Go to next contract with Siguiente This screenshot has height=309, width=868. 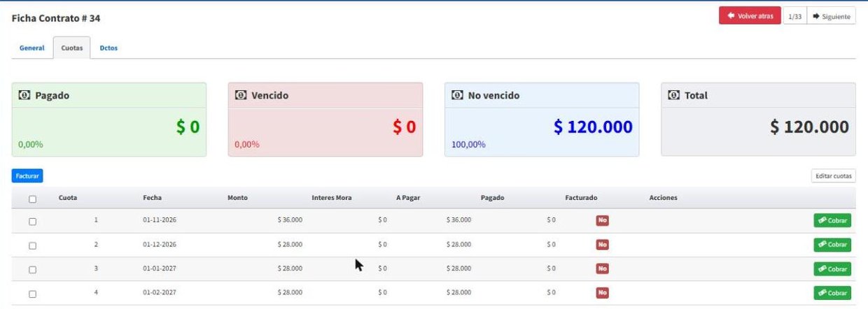coord(832,15)
